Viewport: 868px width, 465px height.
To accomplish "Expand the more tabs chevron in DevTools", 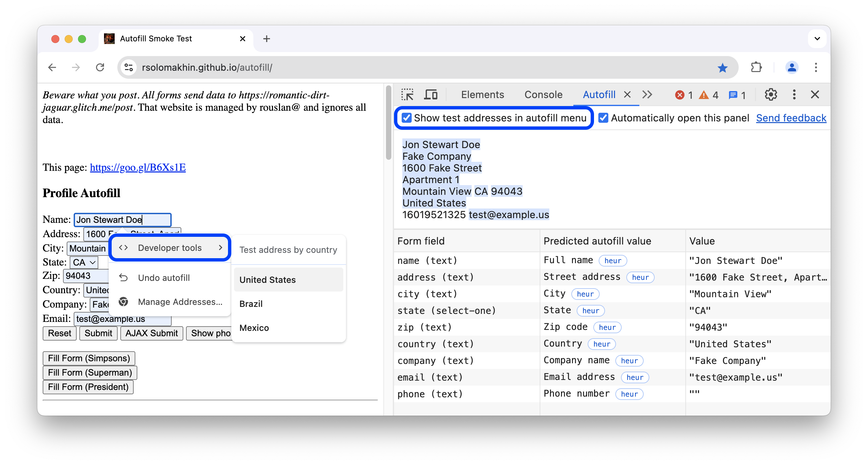I will 647,94.
